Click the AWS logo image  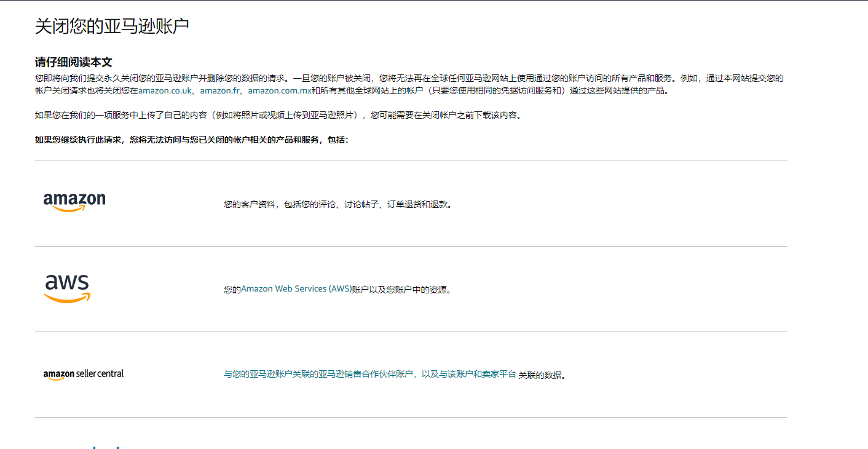[68, 288]
